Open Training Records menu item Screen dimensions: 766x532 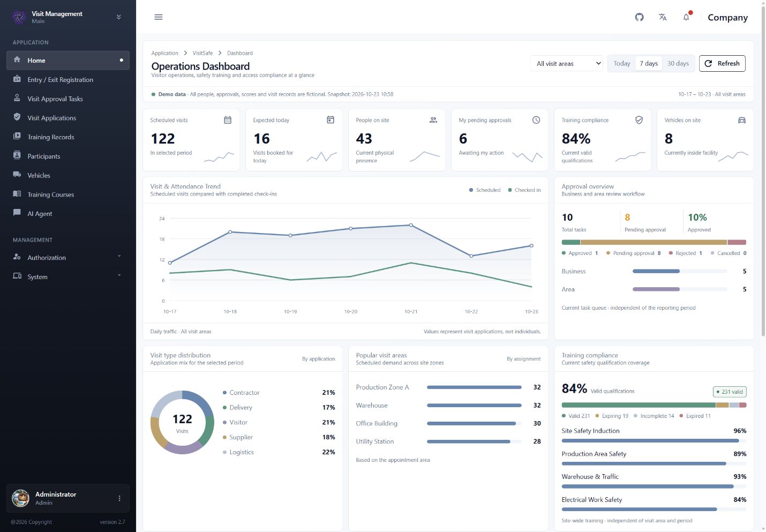pos(68,137)
